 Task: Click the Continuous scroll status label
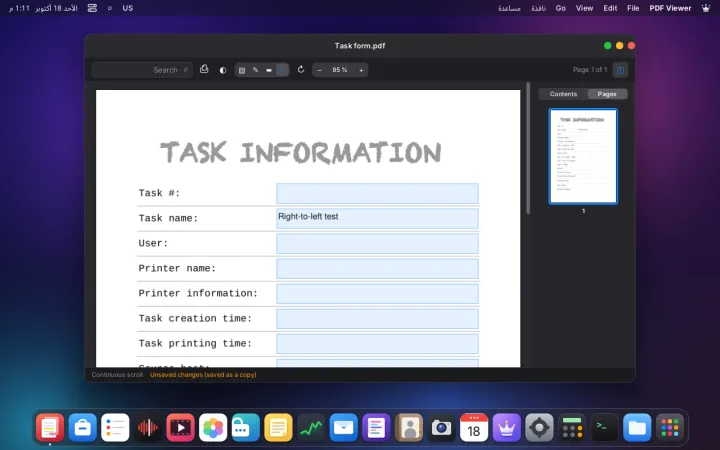(117, 375)
